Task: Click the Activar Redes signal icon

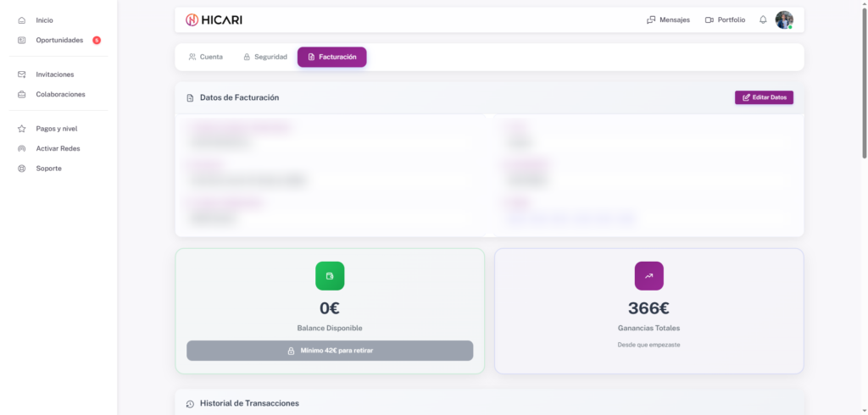Action: pyautogui.click(x=22, y=148)
